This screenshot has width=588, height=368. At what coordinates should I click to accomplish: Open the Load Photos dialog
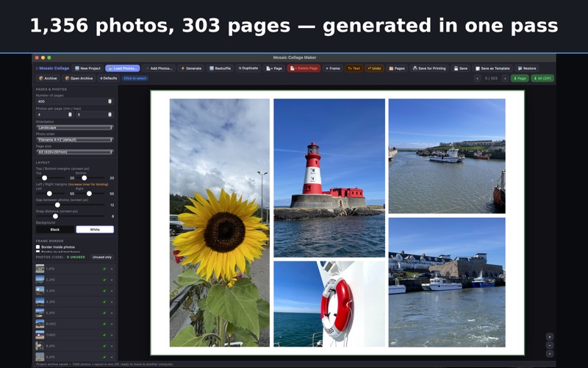point(123,68)
